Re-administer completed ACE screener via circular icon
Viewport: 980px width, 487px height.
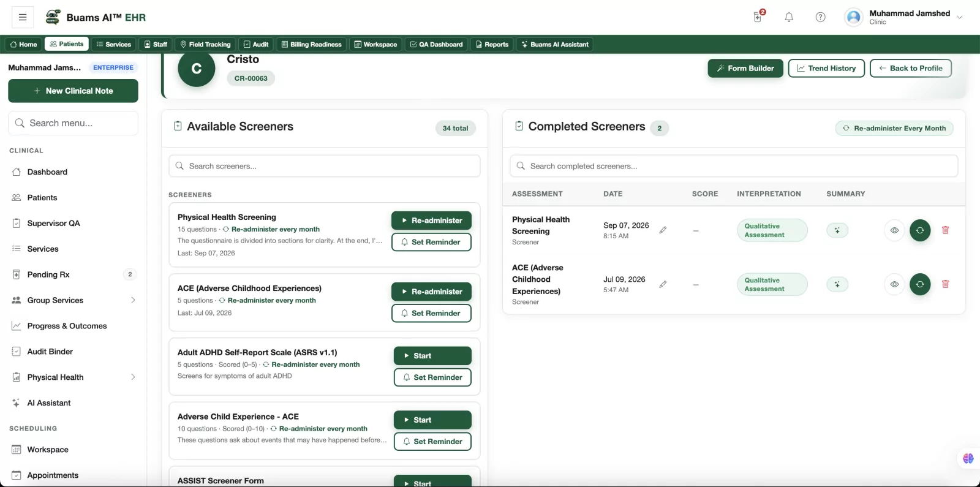[920, 284]
